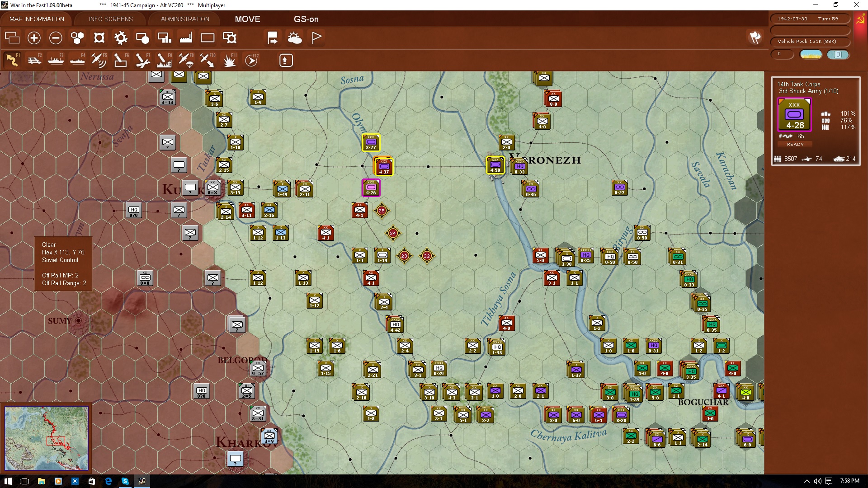Viewport: 868px width, 488px height.
Task: Select F3 naval transport ship icon
Action: pos(56,60)
